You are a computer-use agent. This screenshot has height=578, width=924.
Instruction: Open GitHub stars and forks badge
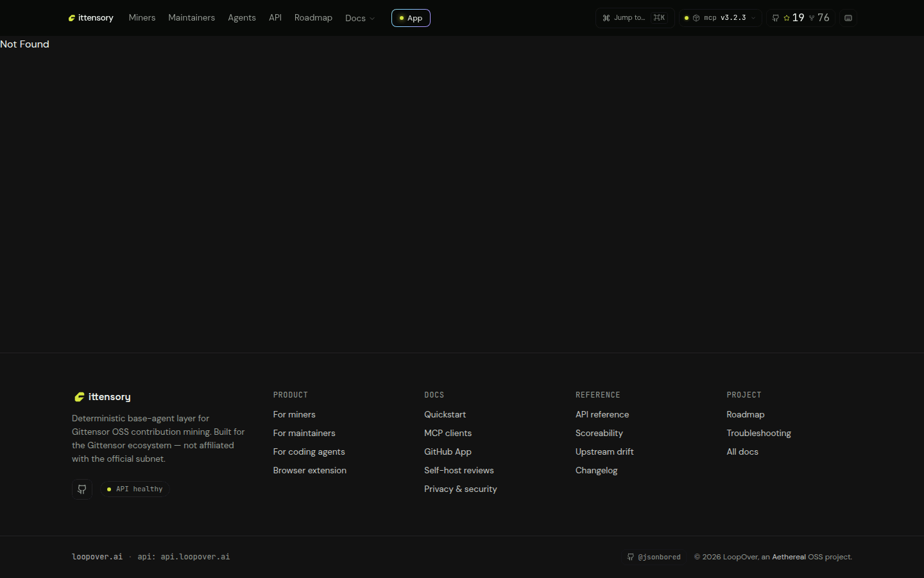[x=801, y=18]
